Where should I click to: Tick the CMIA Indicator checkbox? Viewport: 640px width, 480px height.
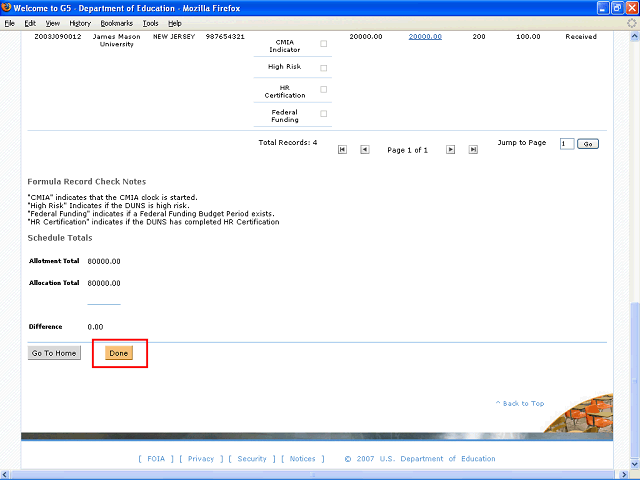tap(324, 44)
